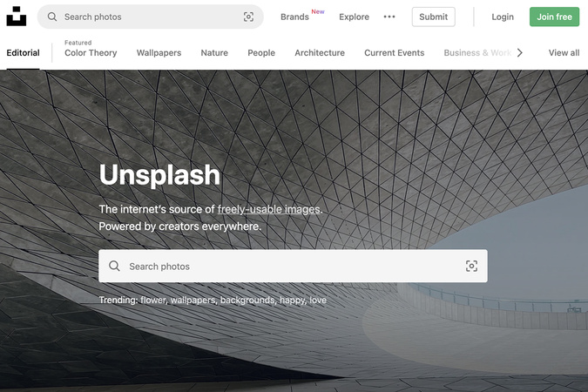Click the Login link
Image resolution: width=588 pixels, height=392 pixels.
(503, 17)
